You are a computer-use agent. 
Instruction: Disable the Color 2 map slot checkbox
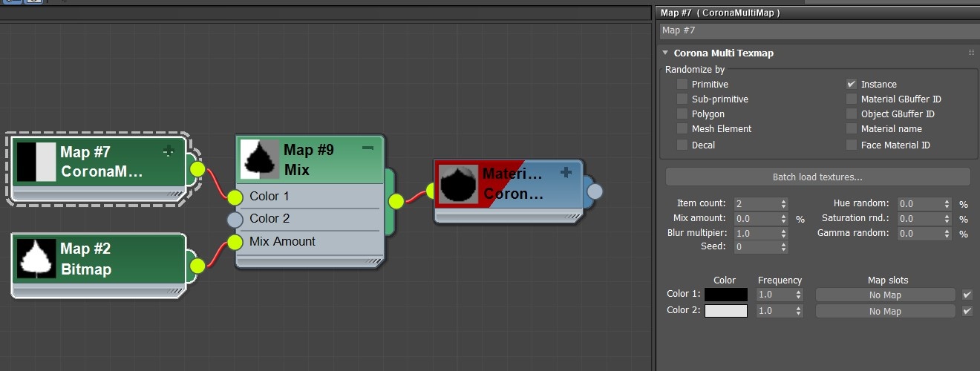pyautogui.click(x=967, y=311)
